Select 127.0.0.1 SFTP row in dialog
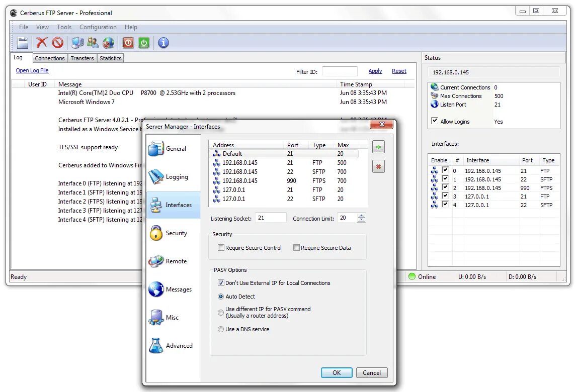The width and height of the screenshot is (577, 392). pyautogui.click(x=284, y=199)
